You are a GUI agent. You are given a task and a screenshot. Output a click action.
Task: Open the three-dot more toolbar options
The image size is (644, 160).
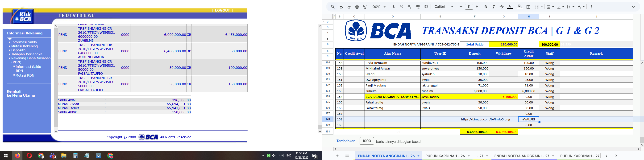tap(591, 7)
